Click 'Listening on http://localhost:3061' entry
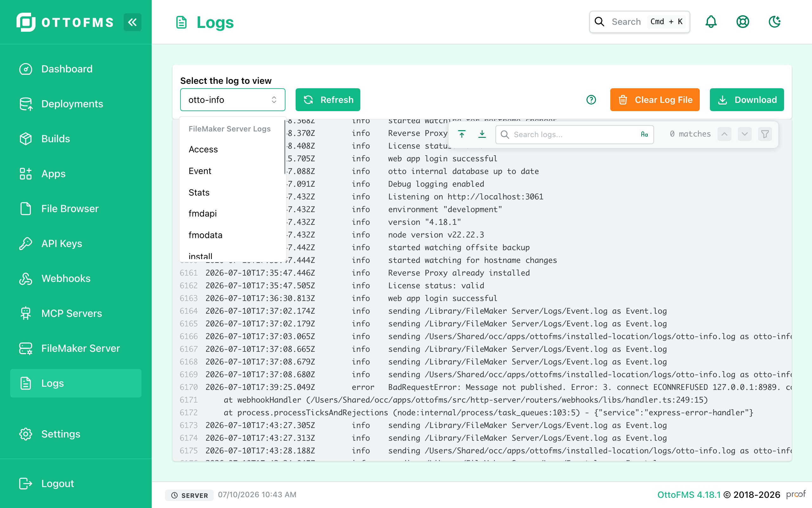 tap(465, 197)
